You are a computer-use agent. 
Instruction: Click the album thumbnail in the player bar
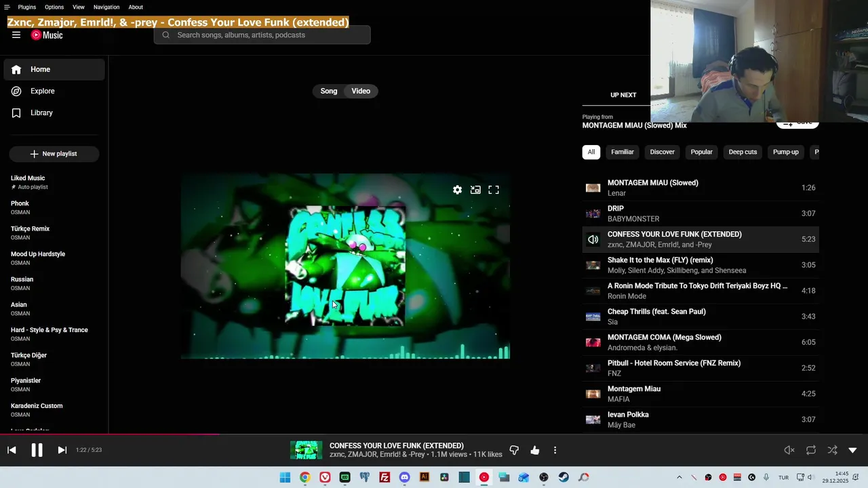(x=307, y=450)
